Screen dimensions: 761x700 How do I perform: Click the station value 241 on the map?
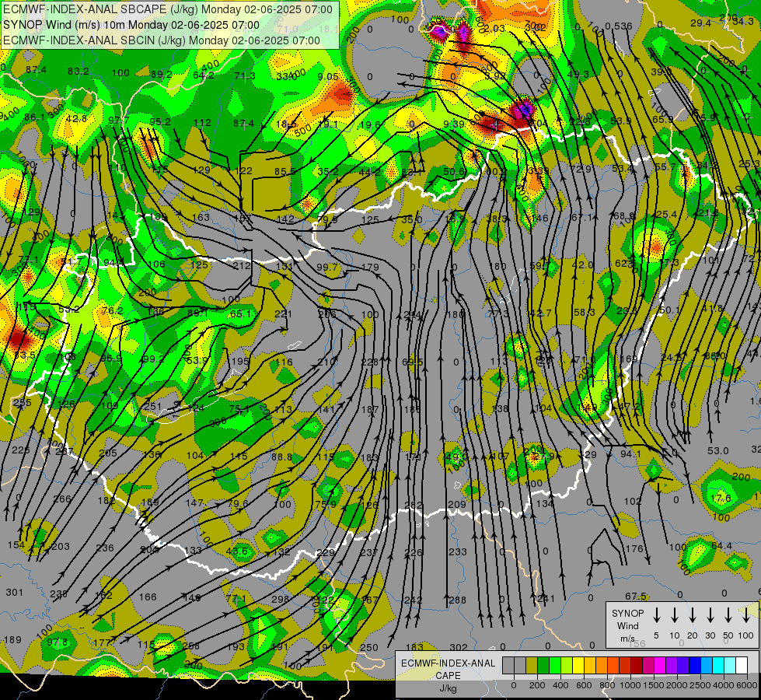(x=546, y=598)
